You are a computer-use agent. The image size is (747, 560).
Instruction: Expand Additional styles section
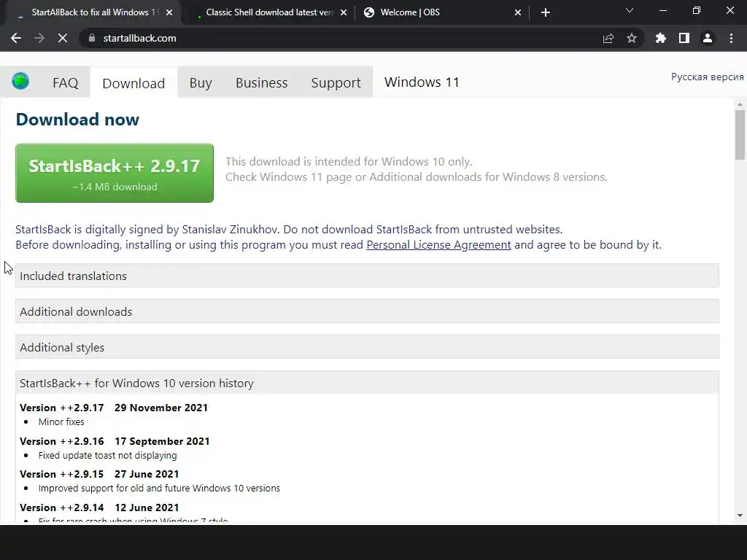[367, 347]
